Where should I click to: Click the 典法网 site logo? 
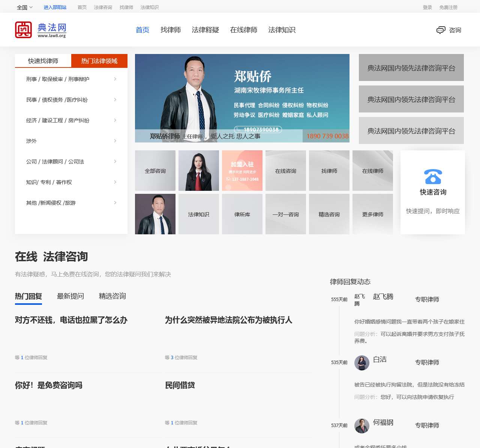40,30
